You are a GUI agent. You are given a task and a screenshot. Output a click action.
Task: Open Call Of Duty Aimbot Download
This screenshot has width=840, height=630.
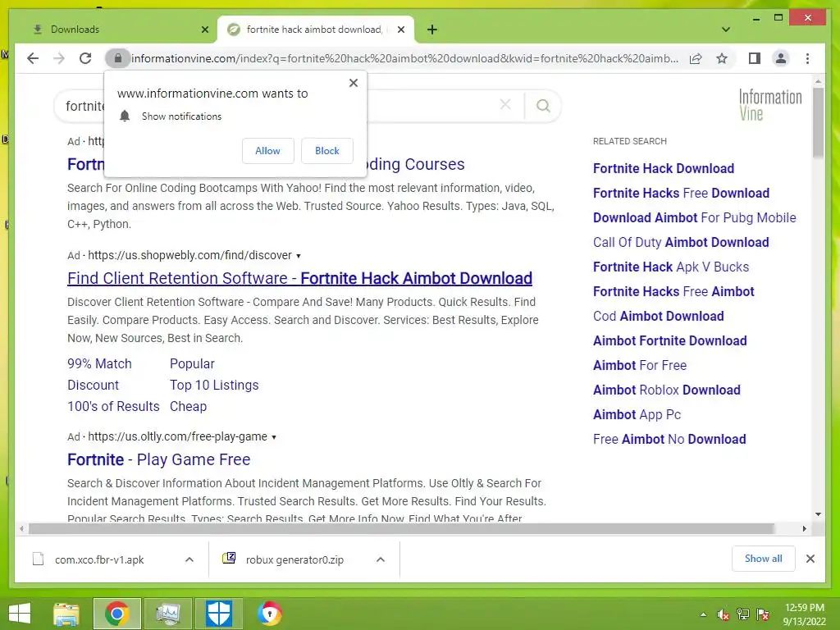[681, 242]
